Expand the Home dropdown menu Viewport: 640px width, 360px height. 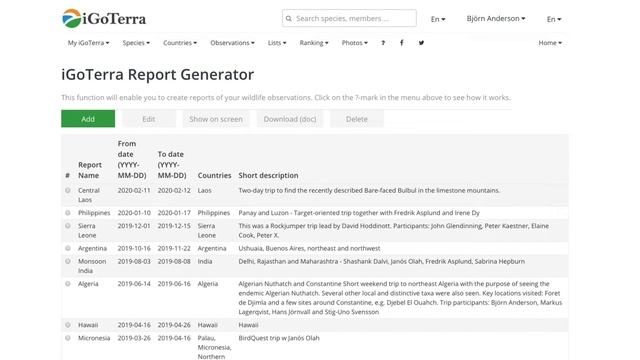coord(550,43)
